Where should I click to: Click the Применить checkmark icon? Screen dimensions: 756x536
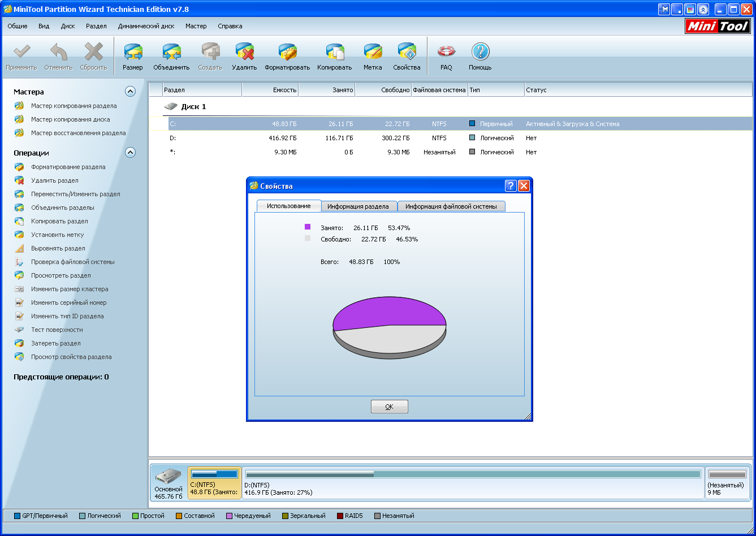[21, 52]
